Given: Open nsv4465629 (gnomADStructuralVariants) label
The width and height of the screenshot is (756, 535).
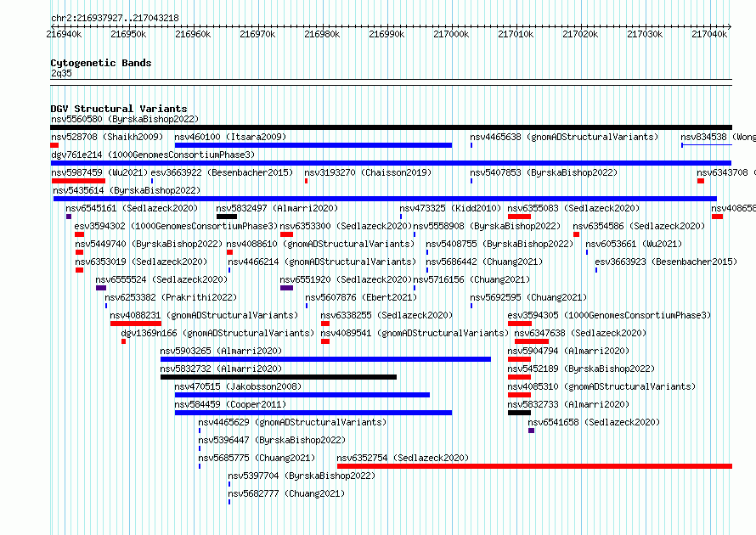Looking at the screenshot, I should click(x=292, y=422).
